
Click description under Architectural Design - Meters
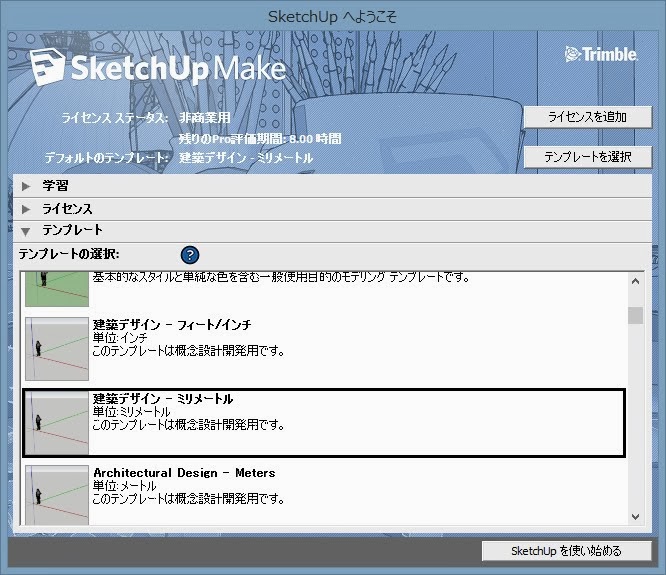[189, 499]
